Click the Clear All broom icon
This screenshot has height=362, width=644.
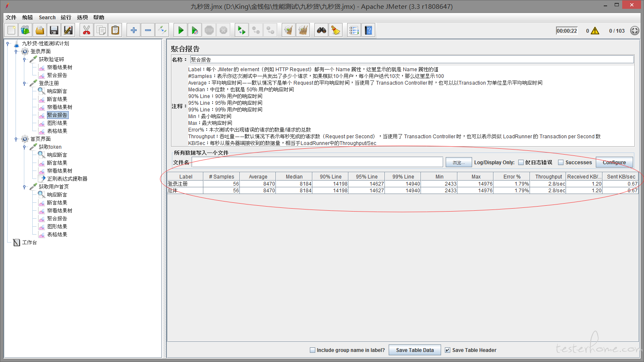click(x=335, y=30)
